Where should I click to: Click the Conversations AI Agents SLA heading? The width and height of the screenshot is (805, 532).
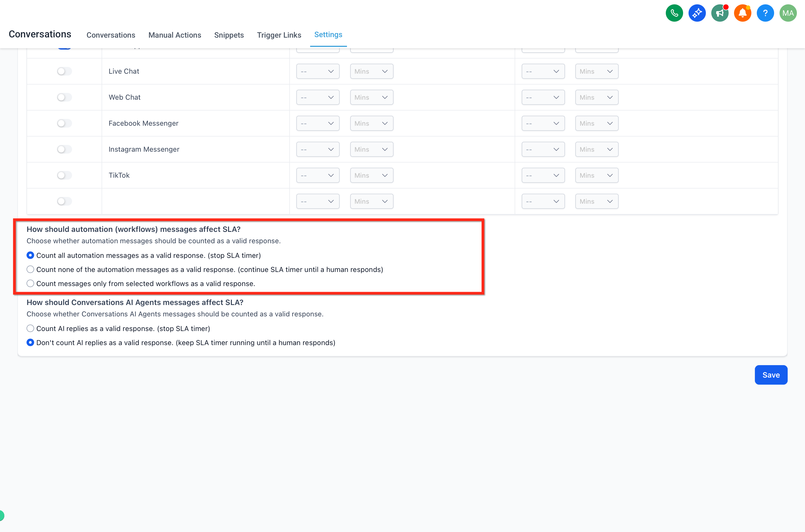click(x=135, y=302)
